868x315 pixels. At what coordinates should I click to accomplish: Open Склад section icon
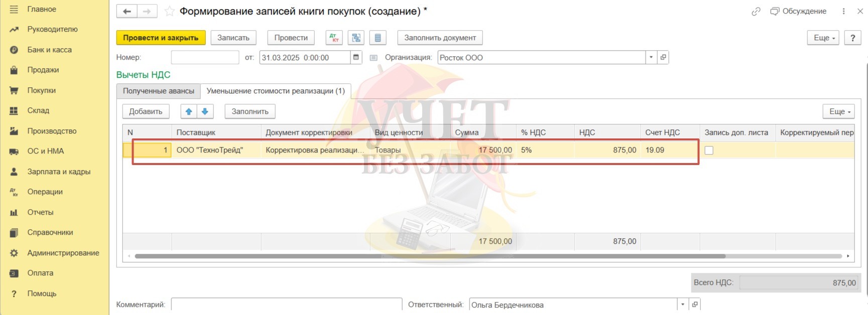coord(14,110)
